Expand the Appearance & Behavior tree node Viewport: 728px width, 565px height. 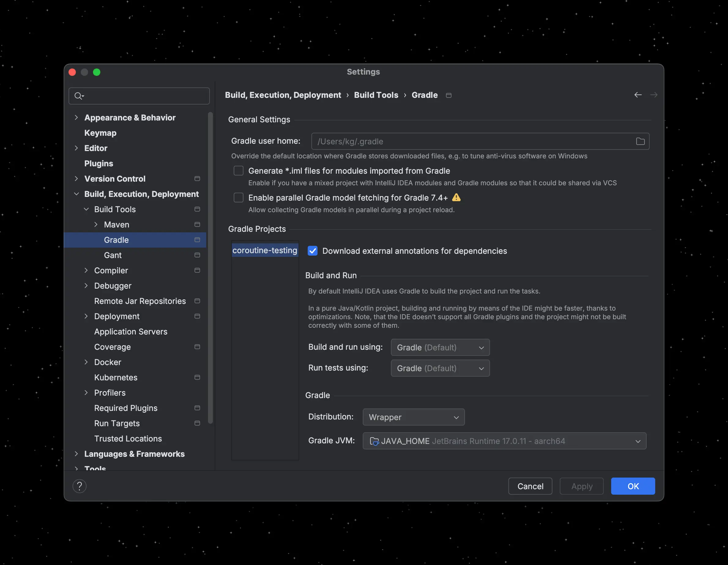click(76, 118)
